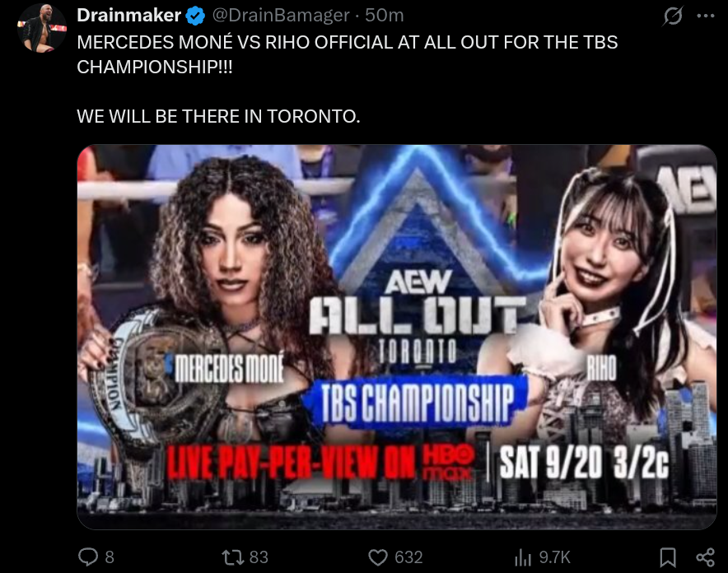View post analytics bar chart icon
This screenshot has height=573, width=728.
click(523, 557)
